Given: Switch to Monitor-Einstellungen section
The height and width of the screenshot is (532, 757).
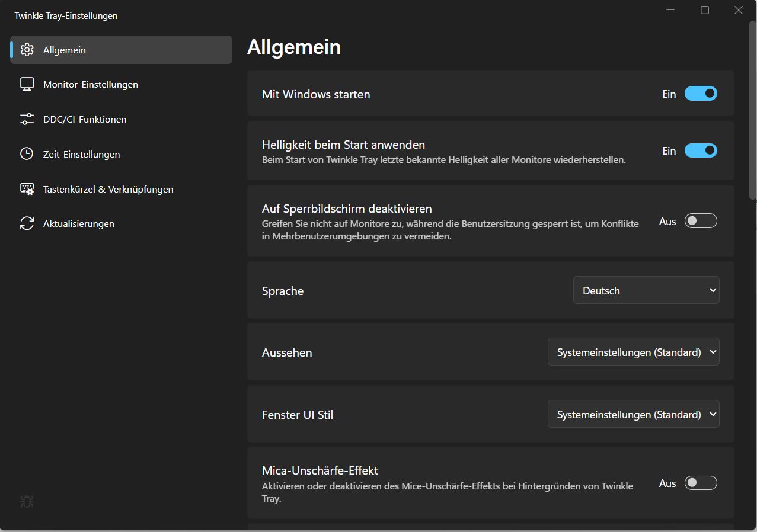Looking at the screenshot, I should [x=90, y=84].
